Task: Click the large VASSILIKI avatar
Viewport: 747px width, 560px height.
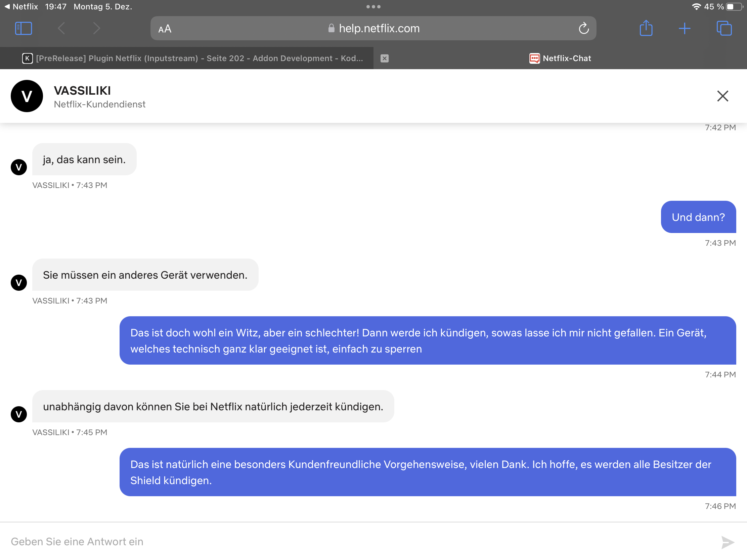Action: click(x=27, y=96)
